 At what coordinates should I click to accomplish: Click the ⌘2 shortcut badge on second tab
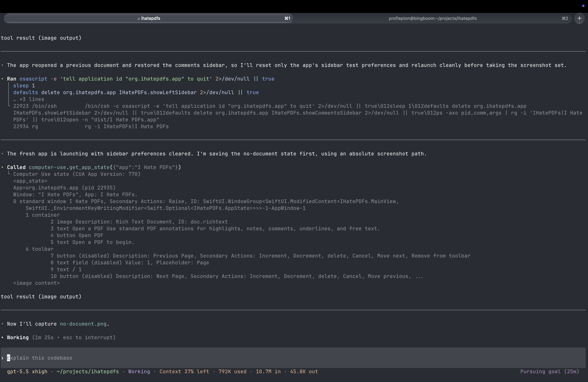click(565, 18)
